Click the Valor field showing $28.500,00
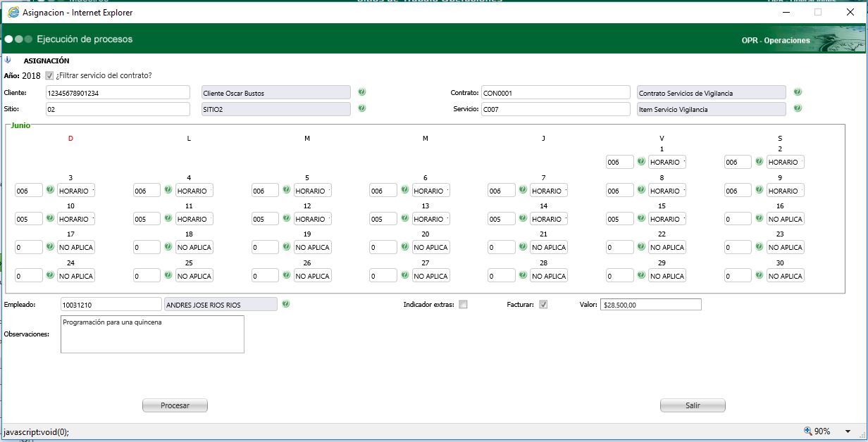This screenshot has height=442, width=868. 650,305
